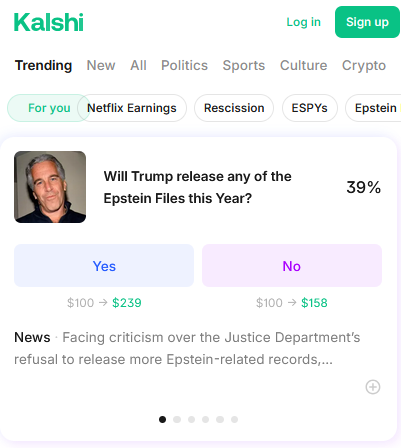Click the plus circle icon on card
The width and height of the screenshot is (401, 448).
tap(373, 387)
